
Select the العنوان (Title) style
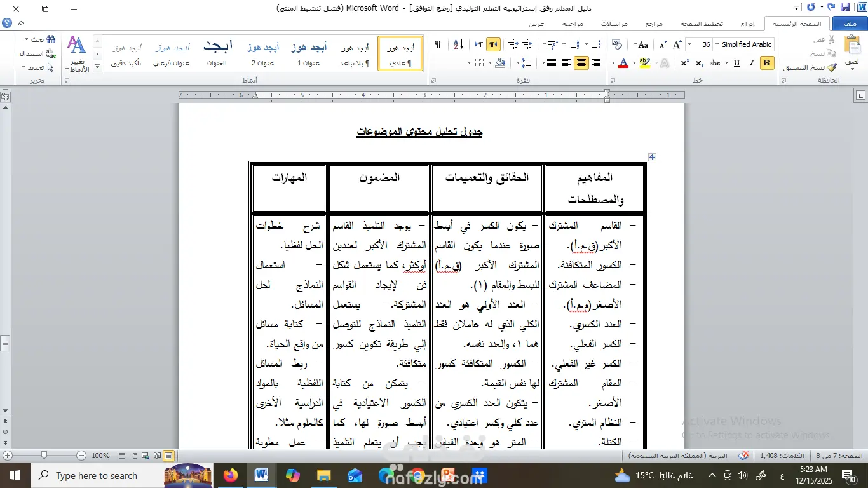point(217,53)
